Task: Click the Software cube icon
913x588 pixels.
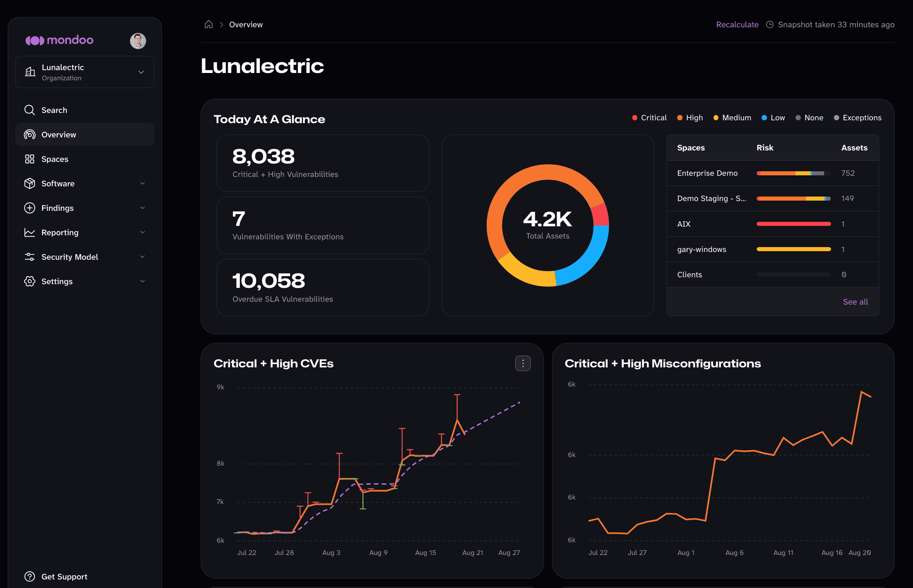Action: (x=29, y=183)
